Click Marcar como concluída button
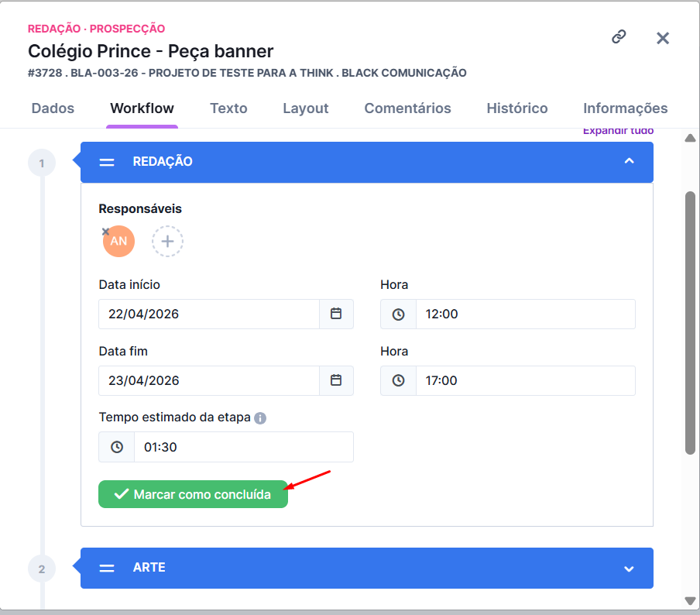Viewport: 700px width, 615px height. 193,494
